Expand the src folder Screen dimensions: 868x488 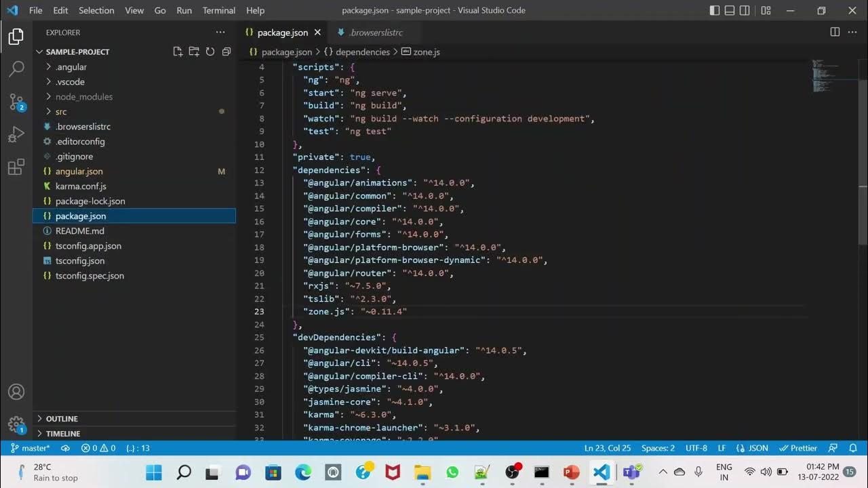(x=134, y=112)
